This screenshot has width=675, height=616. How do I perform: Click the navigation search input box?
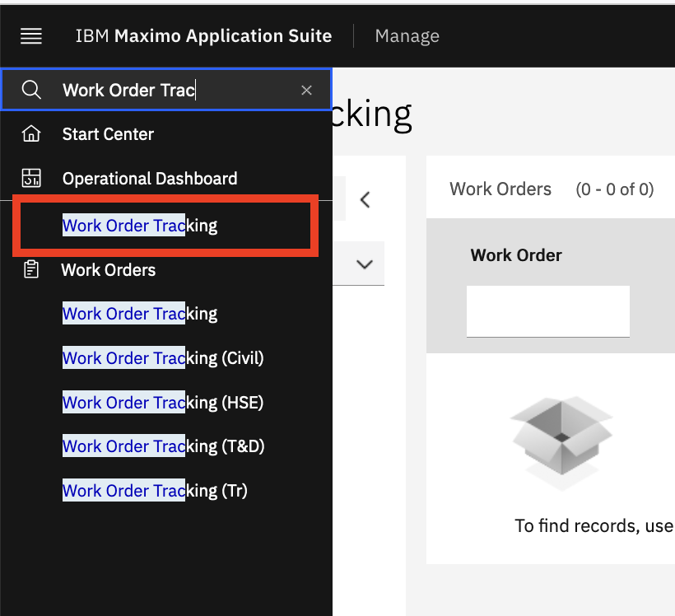[166, 90]
